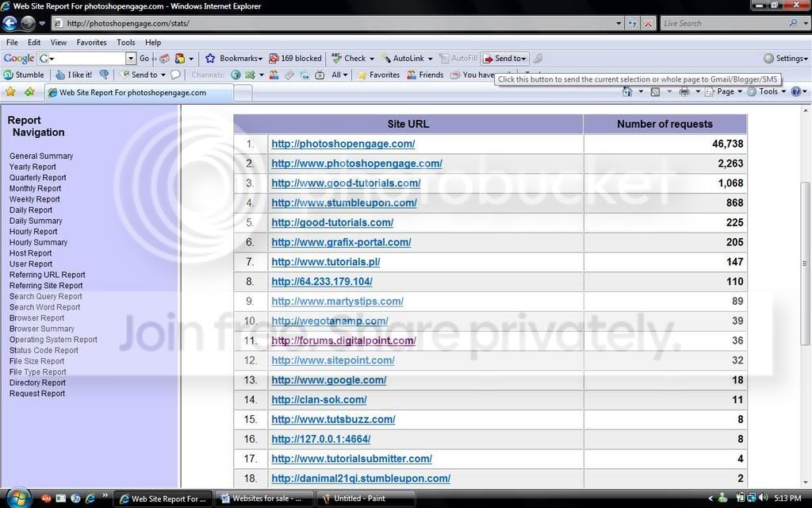Click the Add to Favorites star-plus icon
The image size is (812, 508).
click(x=29, y=92)
